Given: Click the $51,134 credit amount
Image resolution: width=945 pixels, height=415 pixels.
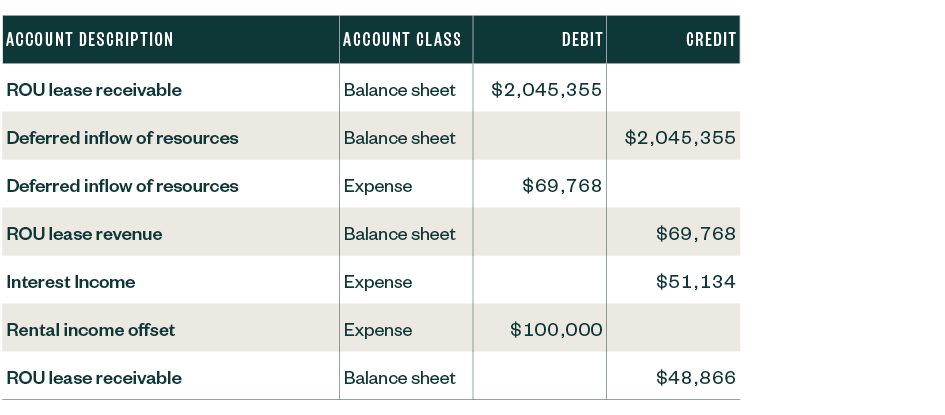Looking at the screenshot, I should [x=696, y=282].
